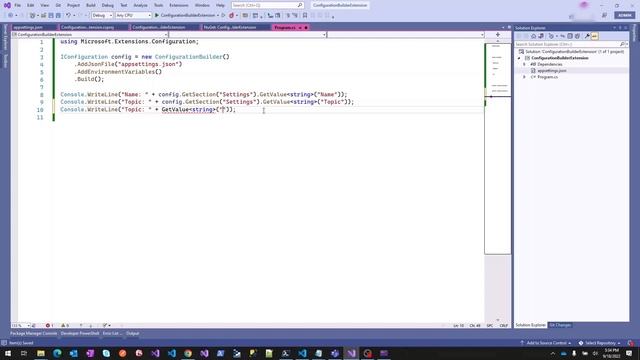Open the Help menu
Viewport: 640px width, 360px height.
coord(220,5)
